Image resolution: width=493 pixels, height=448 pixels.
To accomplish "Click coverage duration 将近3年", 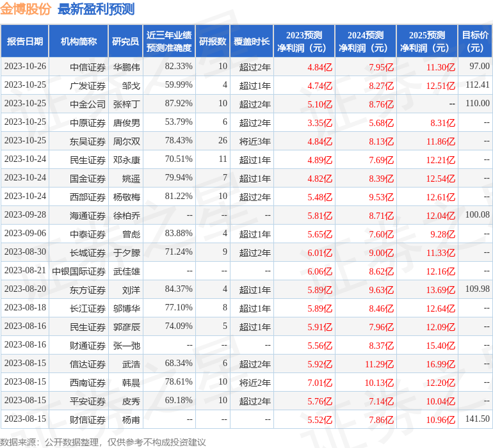I will 255,141.
